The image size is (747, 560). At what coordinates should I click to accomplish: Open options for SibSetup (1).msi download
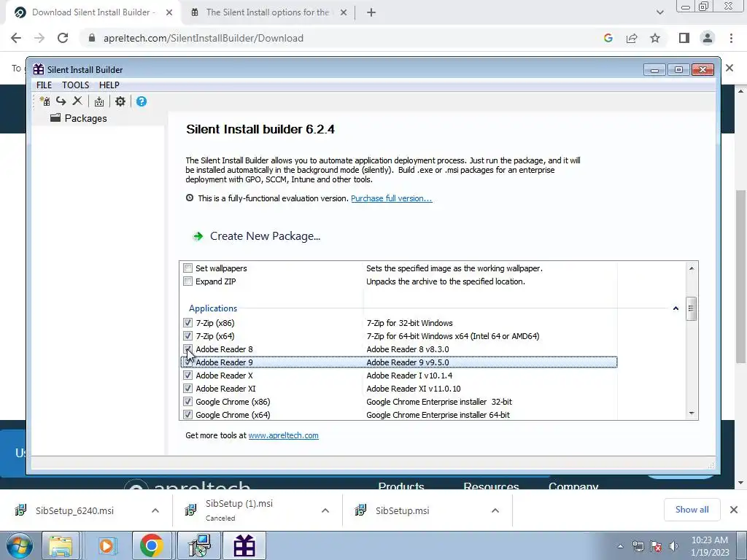point(325,510)
